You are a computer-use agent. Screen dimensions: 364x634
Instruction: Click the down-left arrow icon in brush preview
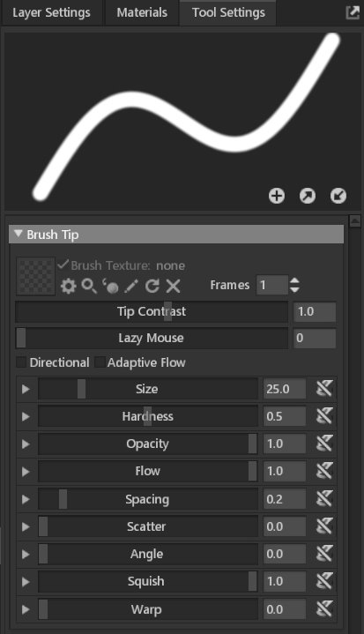click(x=338, y=196)
